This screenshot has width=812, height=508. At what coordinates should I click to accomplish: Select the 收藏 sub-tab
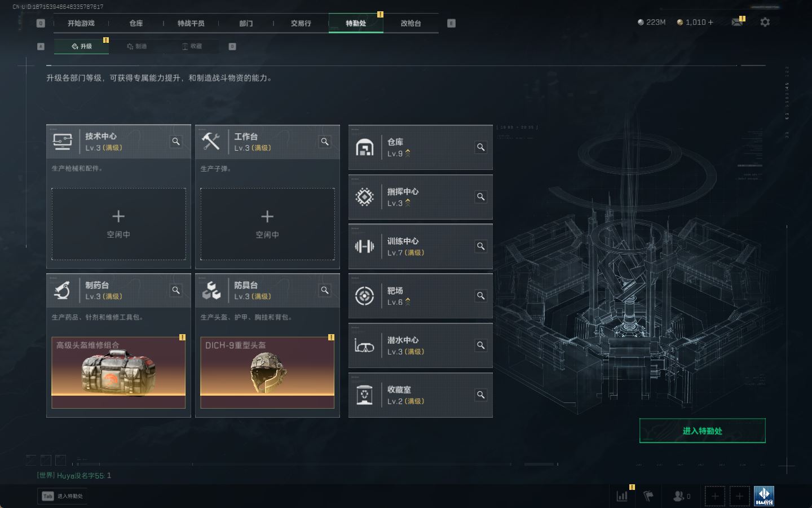(x=192, y=46)
